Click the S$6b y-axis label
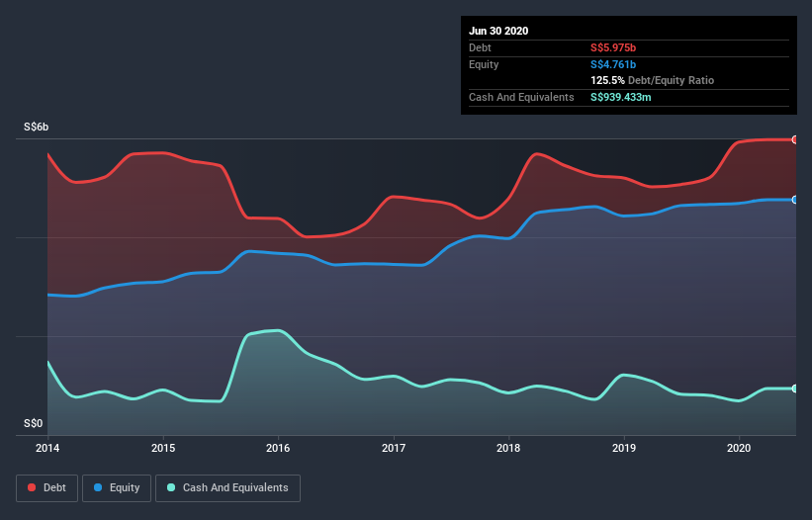Viewport: 812px width, 520px height. 37,127
